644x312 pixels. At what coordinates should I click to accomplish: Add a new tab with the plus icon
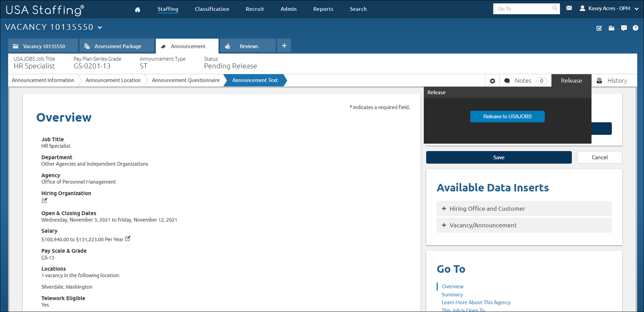point(284,46)
